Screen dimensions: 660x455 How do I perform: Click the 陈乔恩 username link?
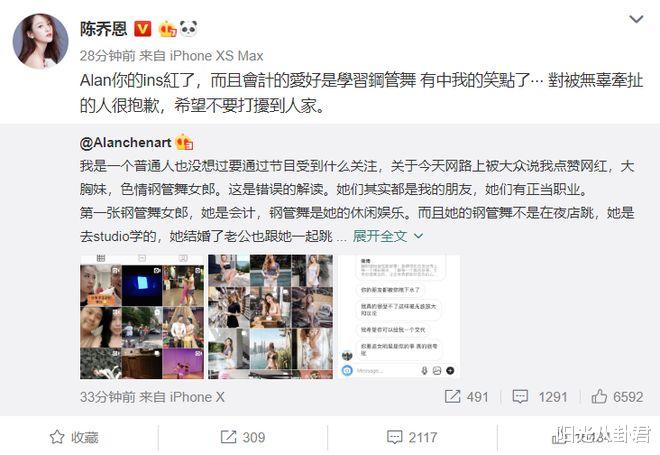point(104,29)
